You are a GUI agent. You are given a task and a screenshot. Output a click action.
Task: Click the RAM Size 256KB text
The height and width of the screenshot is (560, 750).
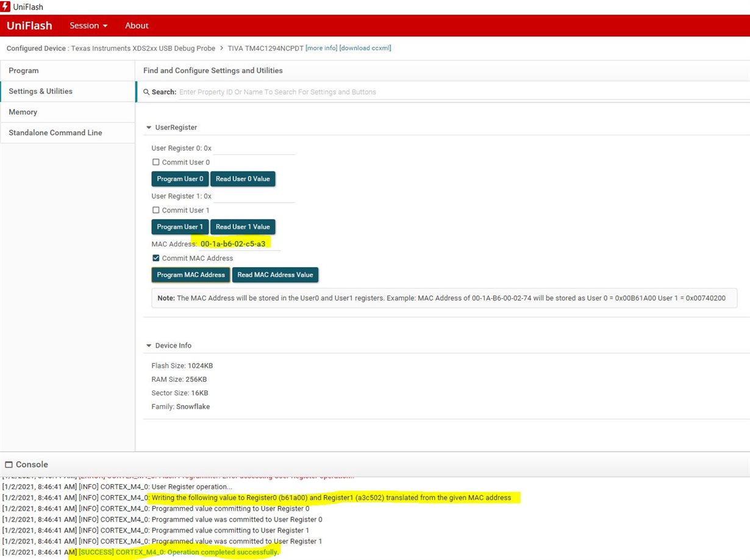tap(179, 379)
